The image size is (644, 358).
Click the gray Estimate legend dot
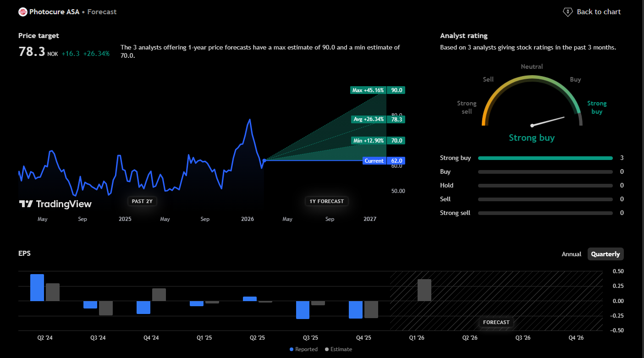326,349
